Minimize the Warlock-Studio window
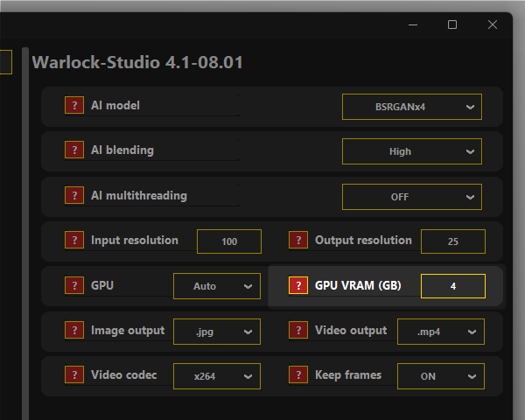Screen dimensions: 525x420 [x=413, y=24]
